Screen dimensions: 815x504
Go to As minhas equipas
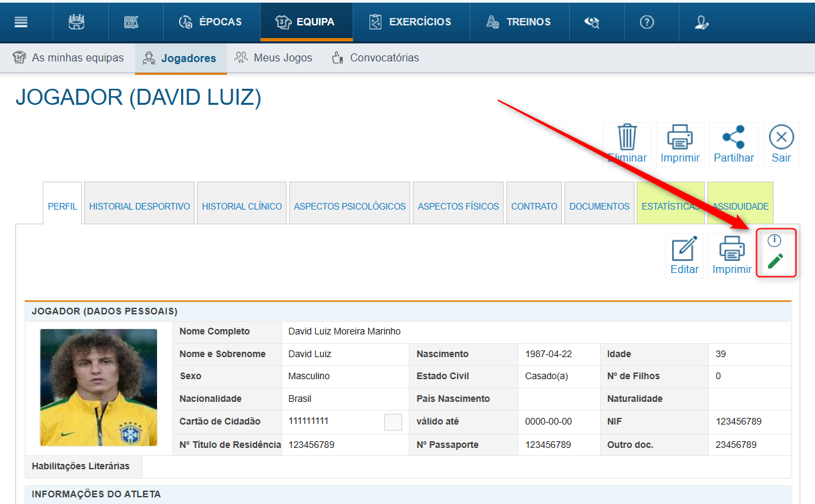pos(68,58)
